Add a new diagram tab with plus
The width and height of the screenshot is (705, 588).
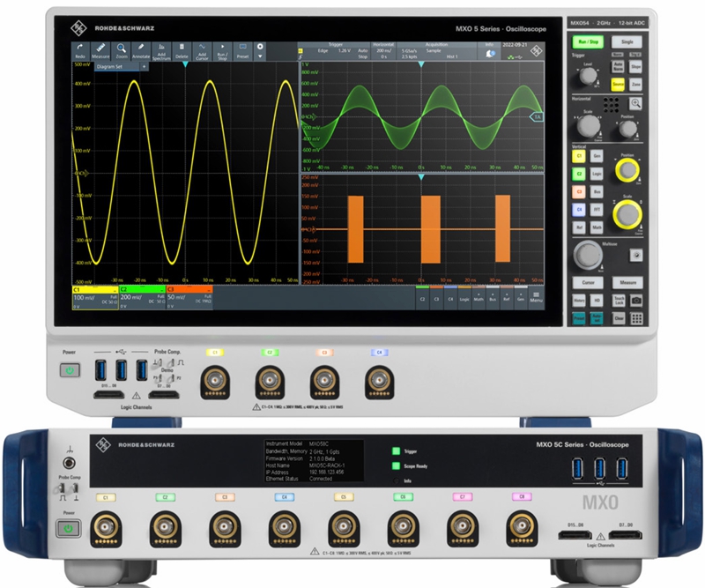(x=144, y=67)
